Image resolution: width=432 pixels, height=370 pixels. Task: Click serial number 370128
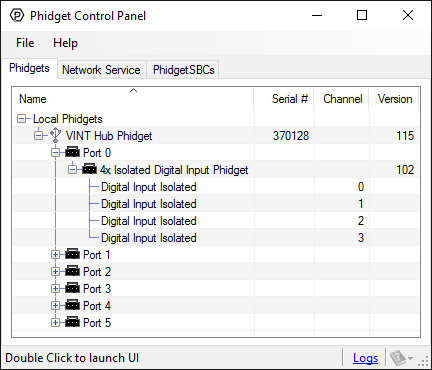291,136
